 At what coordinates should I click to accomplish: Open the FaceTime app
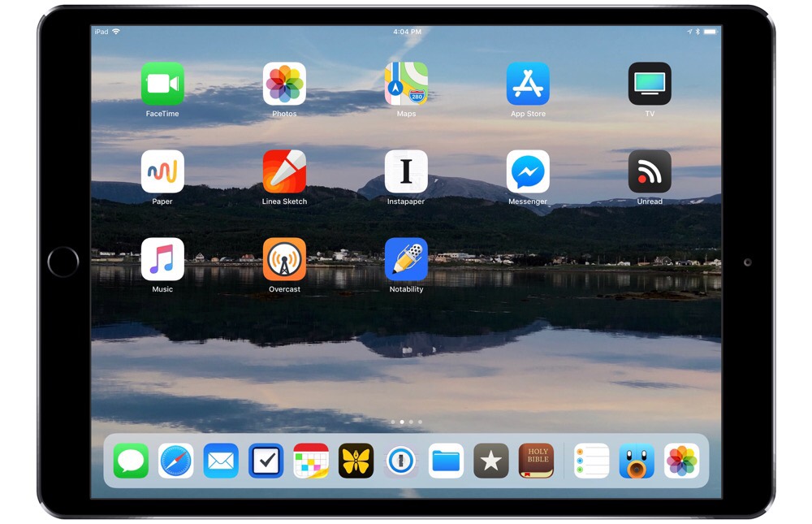162,84
